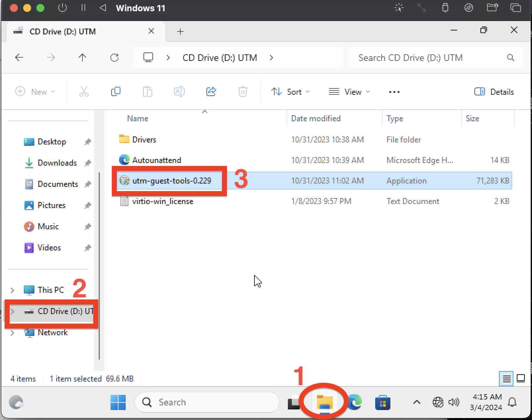Select CD Drive (D:) in the sidebar

[66, 311]
